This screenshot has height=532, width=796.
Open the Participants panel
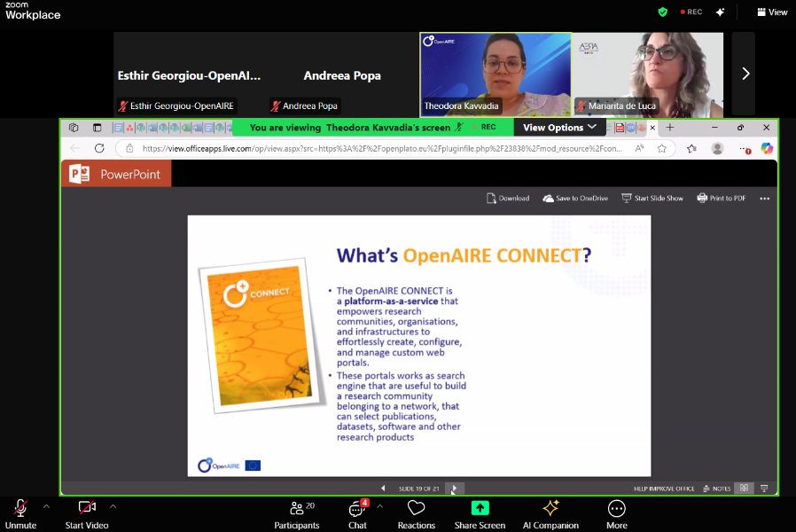[x=297, y=514]
